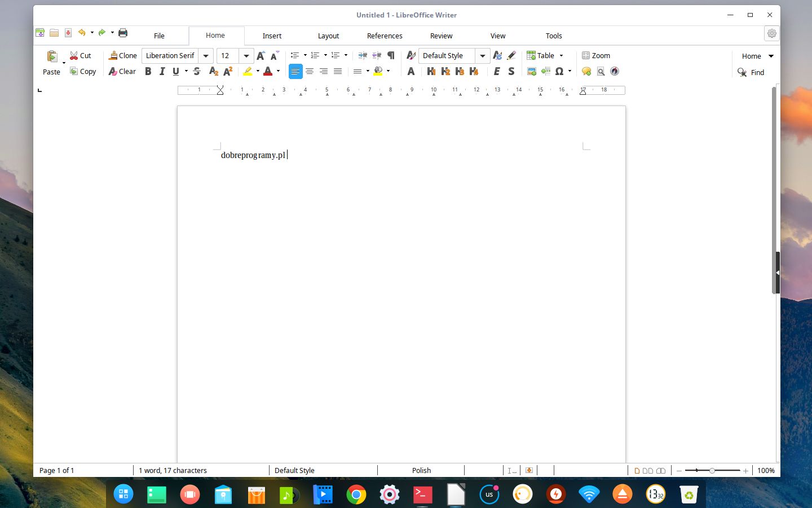Switch to the View tab

[497, 36]
